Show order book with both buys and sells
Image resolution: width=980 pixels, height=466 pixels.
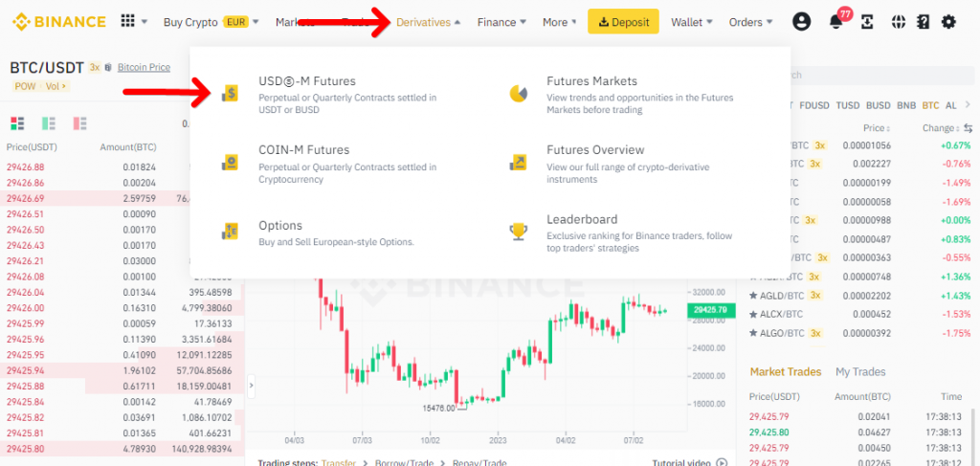(x=17, y=123)
